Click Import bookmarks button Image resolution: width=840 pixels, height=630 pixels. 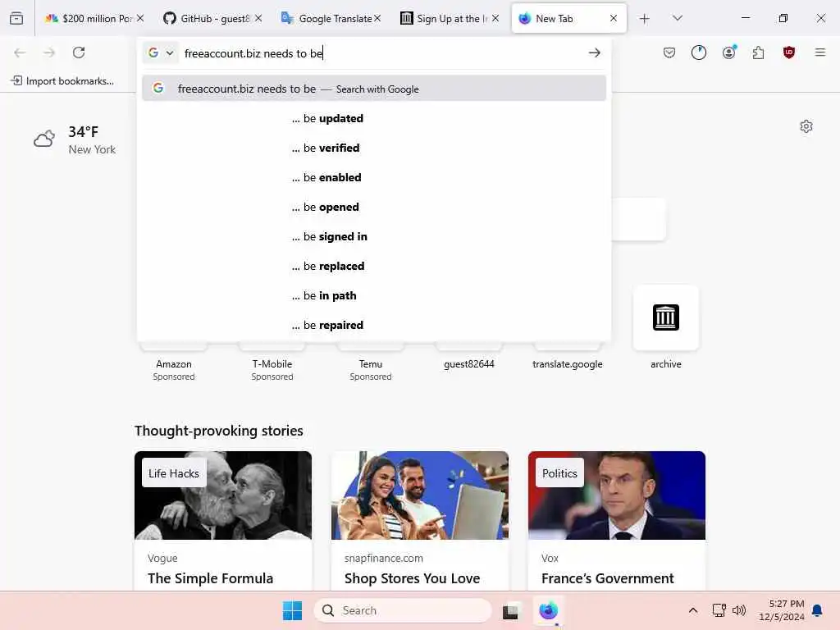tap(62, 81)
